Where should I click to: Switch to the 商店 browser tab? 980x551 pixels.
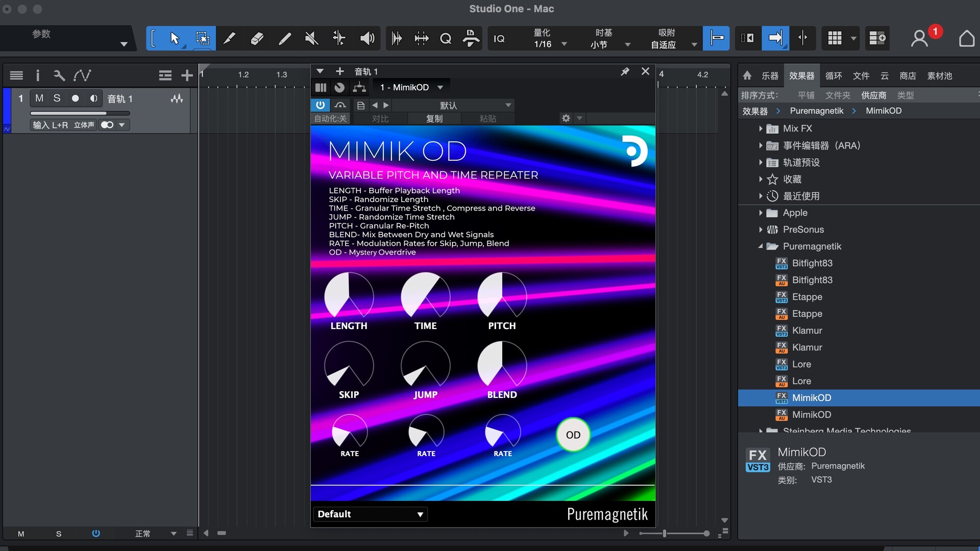(x=908, y=76)
